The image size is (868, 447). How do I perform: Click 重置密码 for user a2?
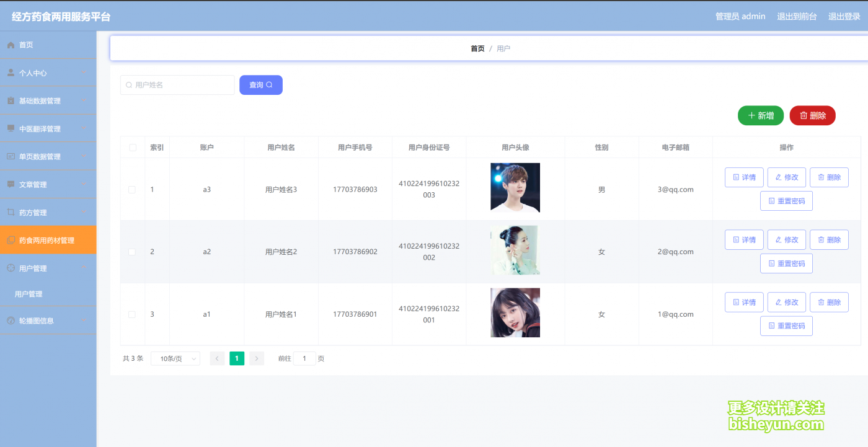tap(786, 263)
